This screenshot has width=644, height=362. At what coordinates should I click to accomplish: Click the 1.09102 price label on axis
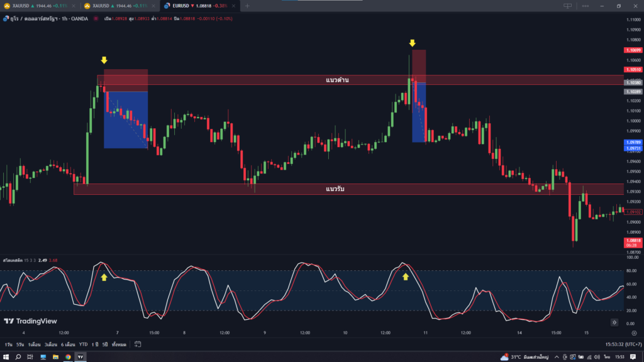click(x=633, y=212)
